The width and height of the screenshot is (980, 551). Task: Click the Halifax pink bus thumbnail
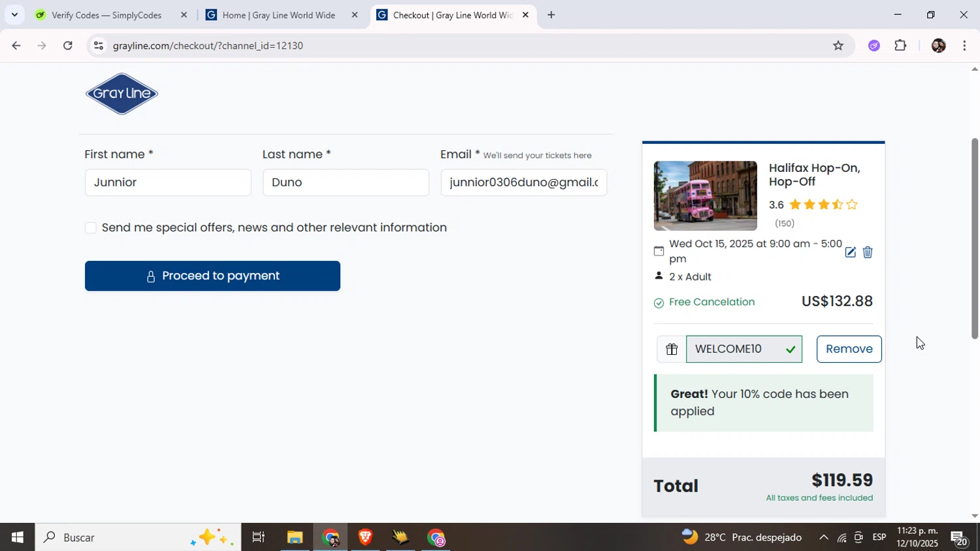[706, 196]
